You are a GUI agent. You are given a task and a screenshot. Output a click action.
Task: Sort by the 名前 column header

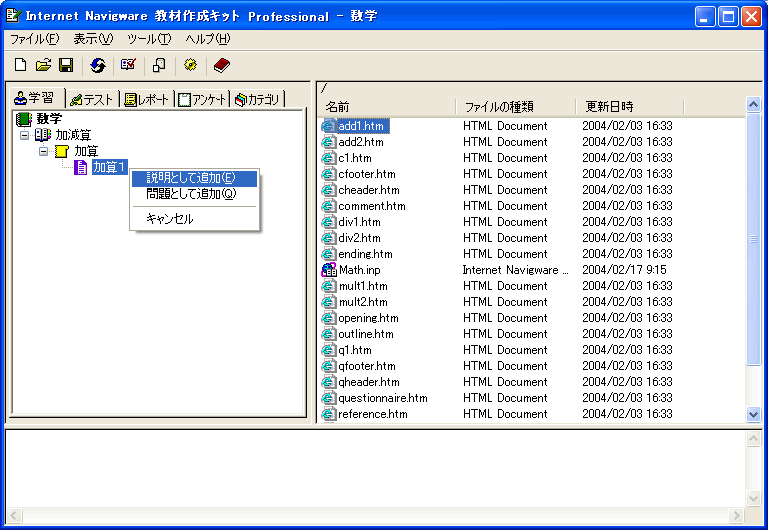[x=387, y=106]
